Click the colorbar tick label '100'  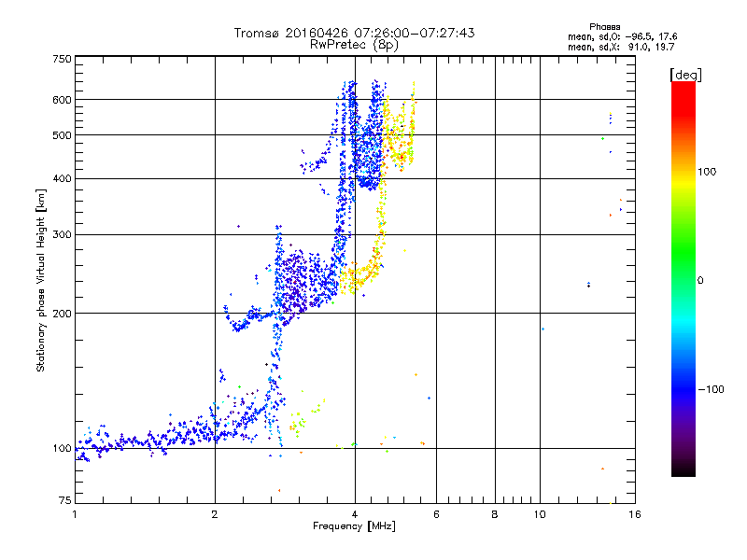pyautogui.click(x=707, y=172)
